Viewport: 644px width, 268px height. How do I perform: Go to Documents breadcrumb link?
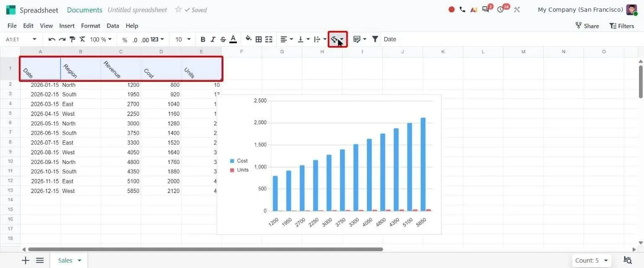[85, 10]
